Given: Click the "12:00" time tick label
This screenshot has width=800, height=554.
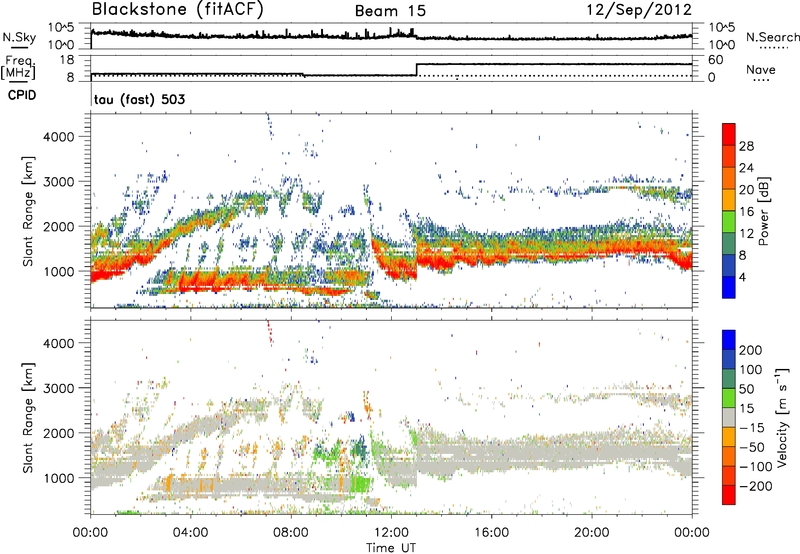Looking at the screenshot, I should click(x=391, y=533).
